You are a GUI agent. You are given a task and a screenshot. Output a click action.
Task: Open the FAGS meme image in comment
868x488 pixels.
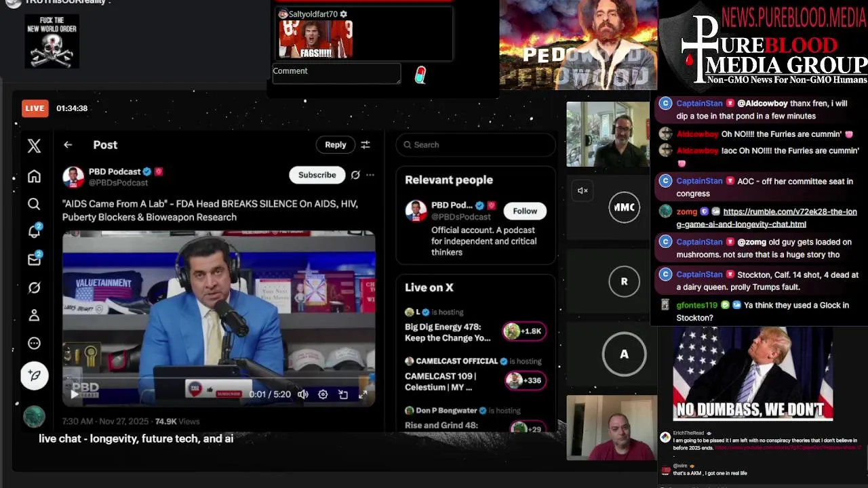[x=315, y=39]
